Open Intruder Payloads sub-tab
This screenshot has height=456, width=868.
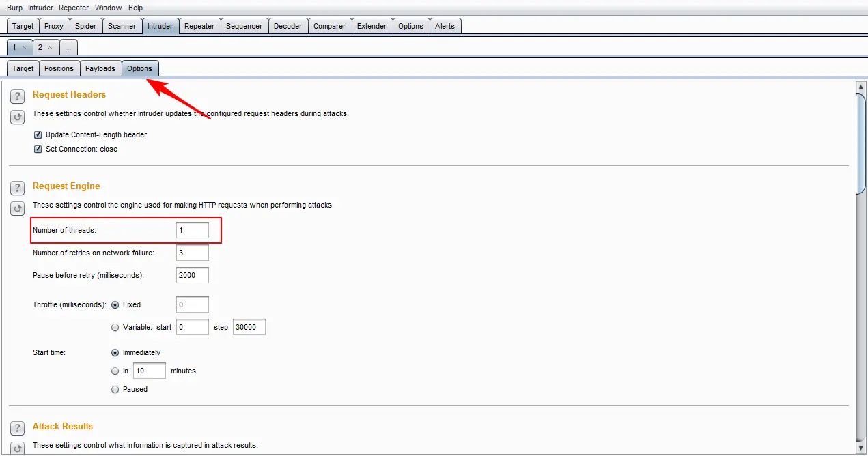coord(100,68)
